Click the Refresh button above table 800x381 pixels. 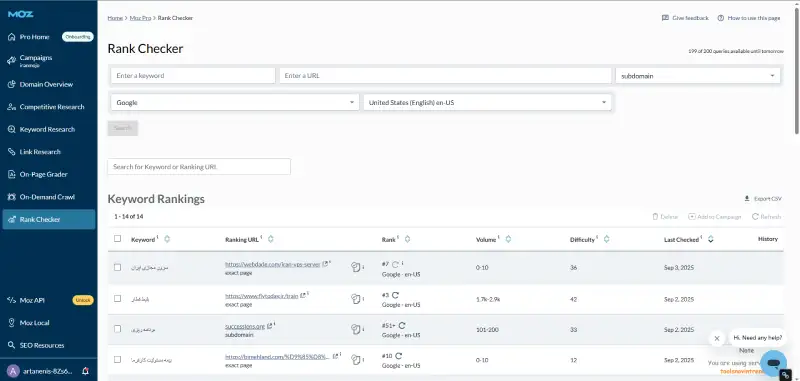(x=766, y=217)
